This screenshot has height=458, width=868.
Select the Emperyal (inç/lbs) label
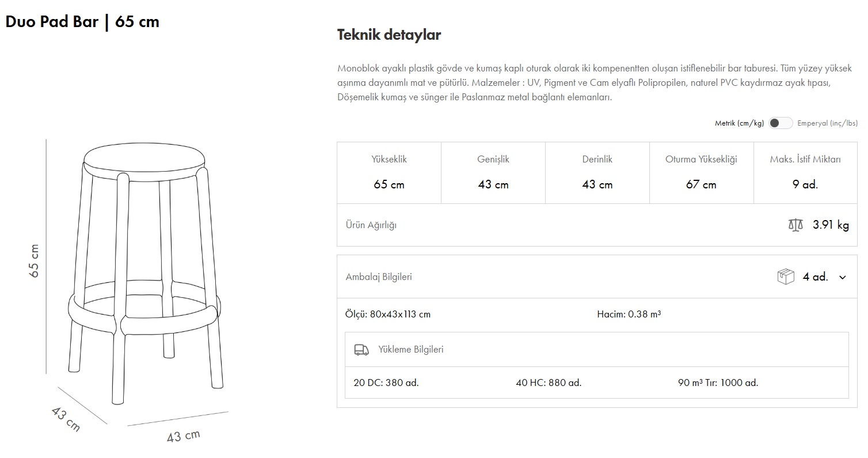pyautogui.click(x=827, y=123)
